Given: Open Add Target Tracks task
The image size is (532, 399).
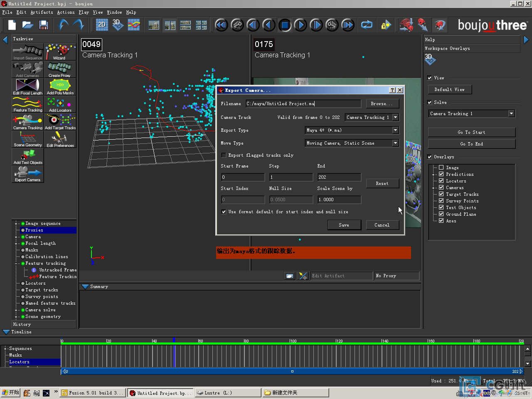Looking at the screenshot, I should click(60, 122).
